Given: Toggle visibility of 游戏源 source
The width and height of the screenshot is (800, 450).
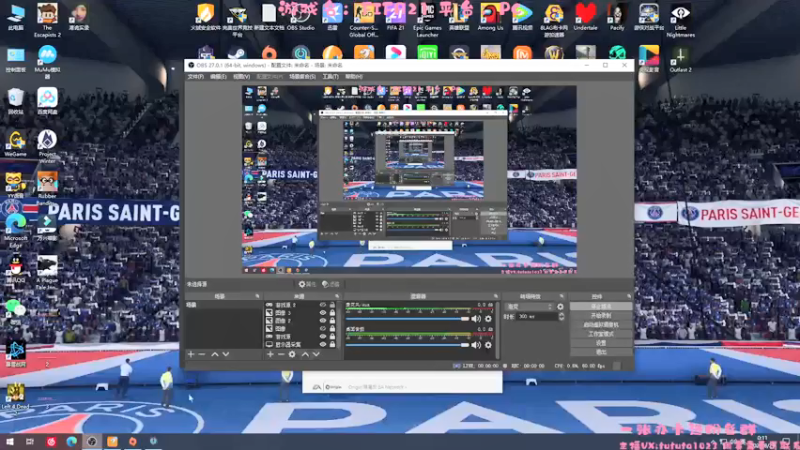Looking at the screenshot, I should [x=322, y=336].
